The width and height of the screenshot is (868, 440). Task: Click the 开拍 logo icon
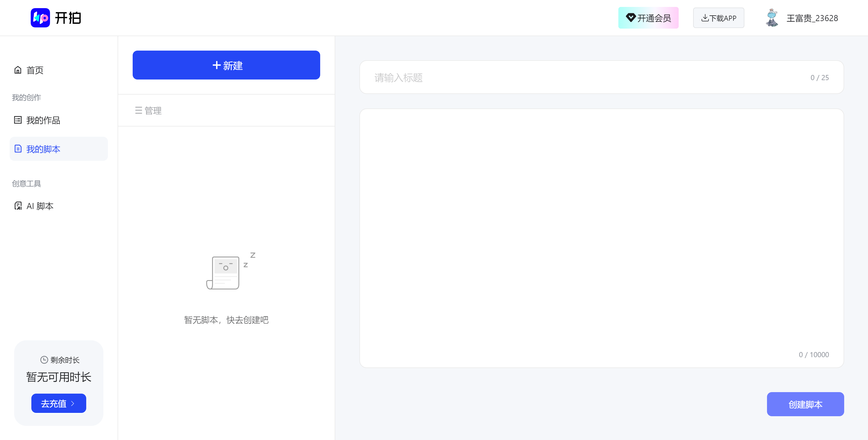point(40,18)
